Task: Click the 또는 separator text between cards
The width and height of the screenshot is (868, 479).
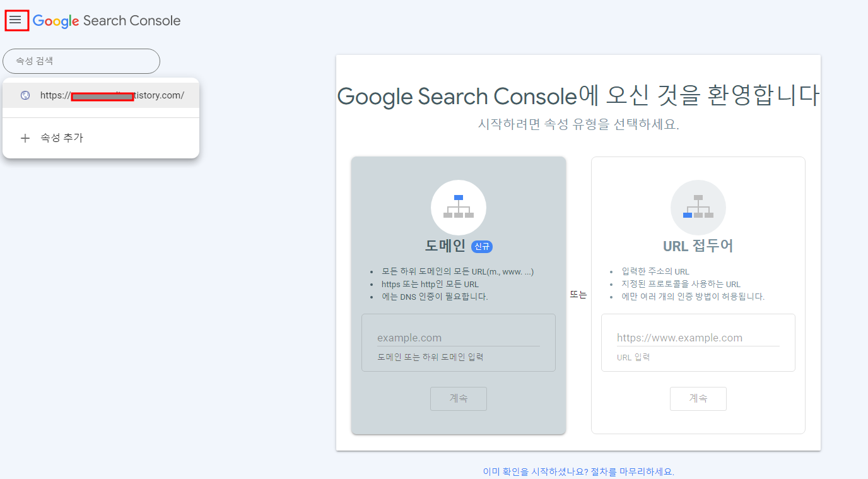Action: coord(578,295)
